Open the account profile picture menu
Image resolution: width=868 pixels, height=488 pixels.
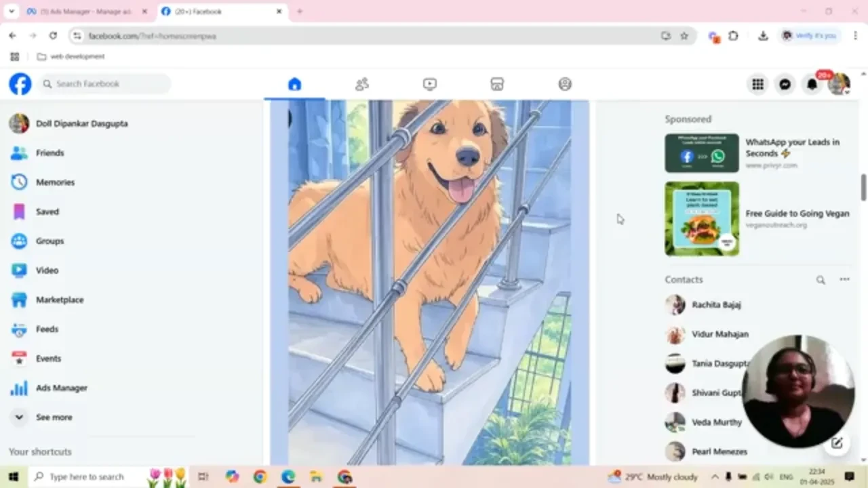click(x=839, y=84)
